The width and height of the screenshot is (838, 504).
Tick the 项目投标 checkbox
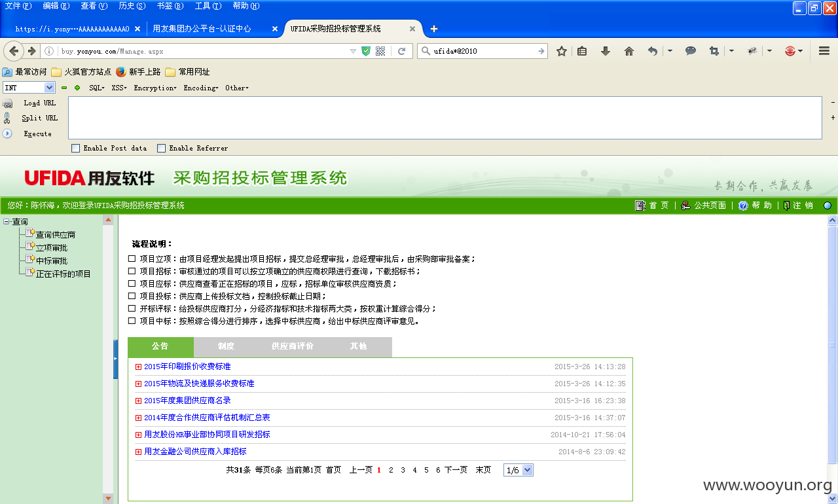[x=132, y=297]
